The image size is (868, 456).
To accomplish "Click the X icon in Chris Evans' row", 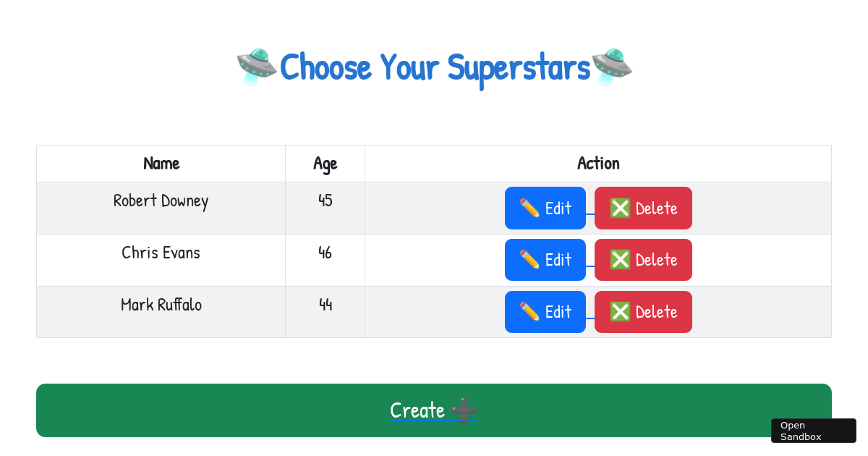I will [620, 260].
